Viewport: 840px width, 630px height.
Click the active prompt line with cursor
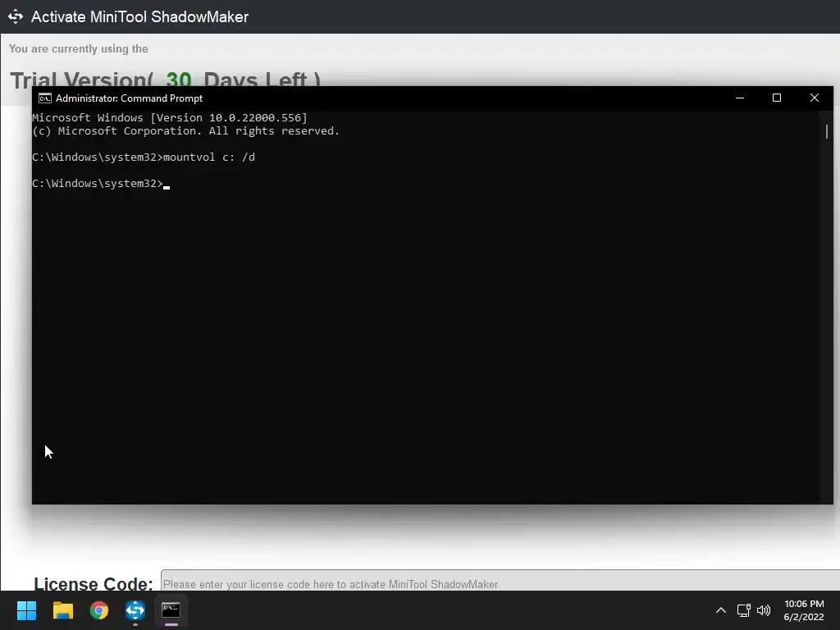[x=101, y=184]
